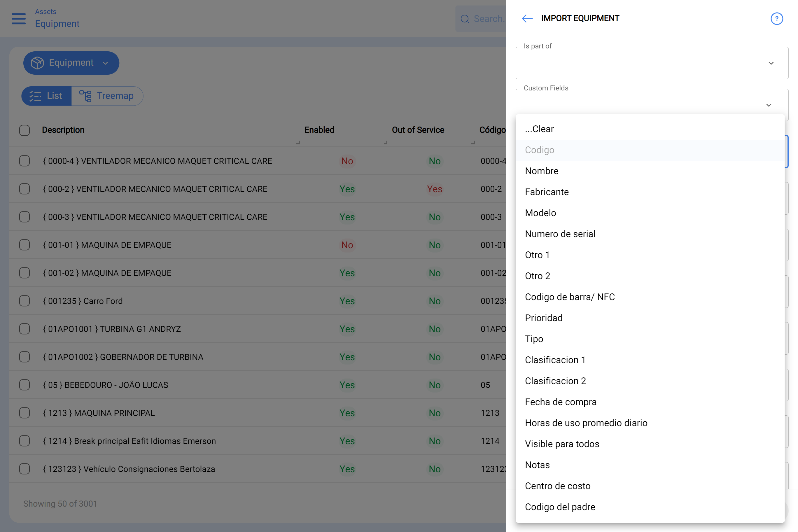The width and height of the screenshot is (798, 532).
Task: Select the Carro Ford row checkbox
Action: (24, 301)
